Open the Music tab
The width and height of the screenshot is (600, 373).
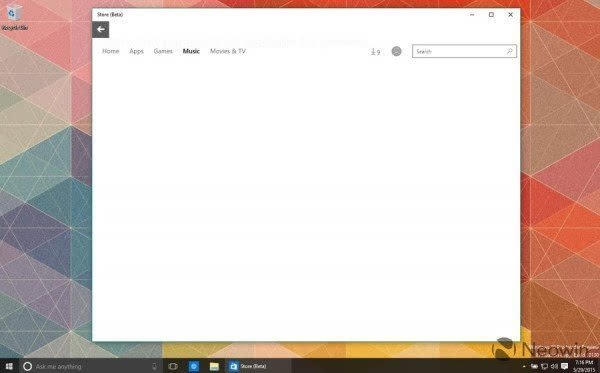click(x=191, y=51)
